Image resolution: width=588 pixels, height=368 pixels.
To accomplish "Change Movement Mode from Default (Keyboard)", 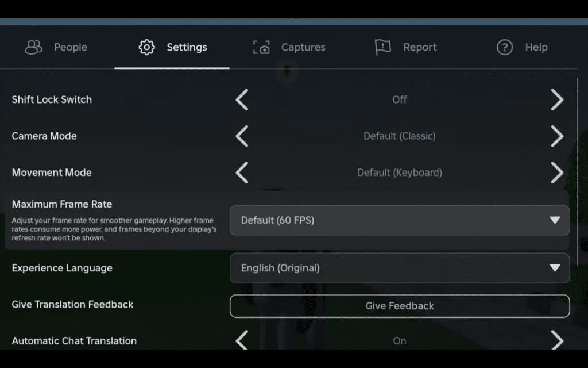I will tap(557, 172).
